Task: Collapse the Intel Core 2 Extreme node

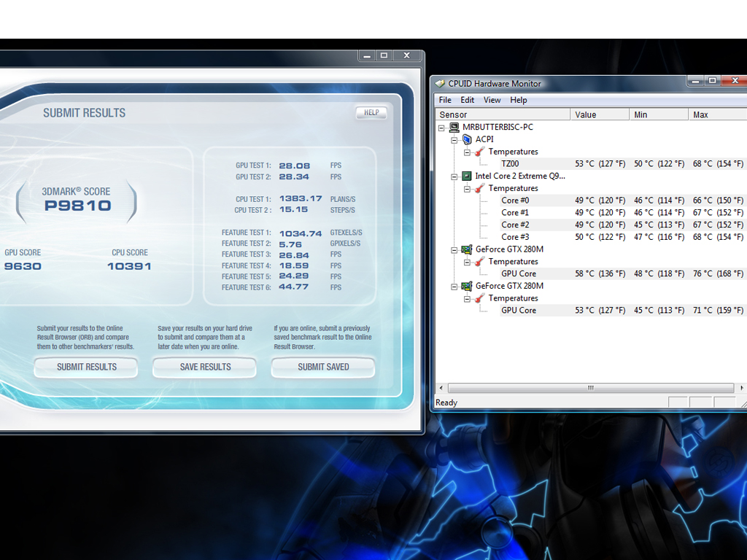Action: click(x=454, y=176)
